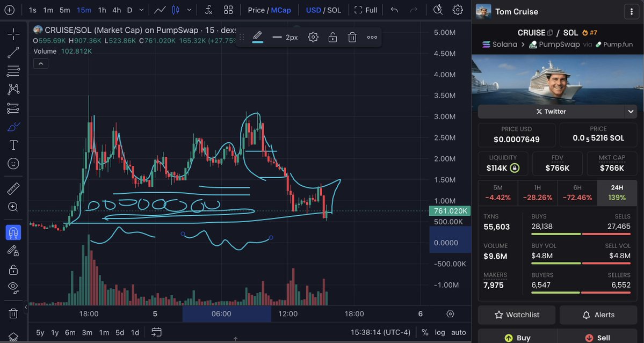
Task: Open more options in floating drawing toolbar
Action: [372, 38]
